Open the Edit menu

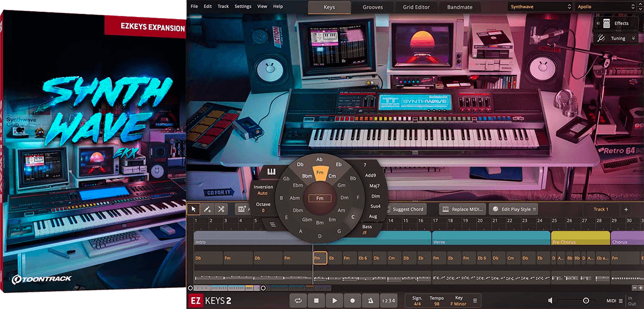(x=208, y=6)
